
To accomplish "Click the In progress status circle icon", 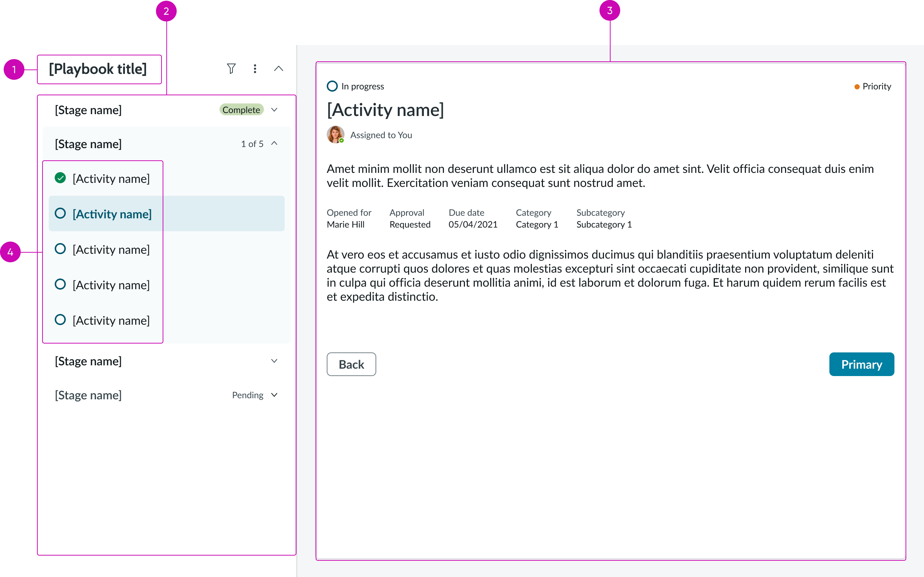I will tap(332, 86).
